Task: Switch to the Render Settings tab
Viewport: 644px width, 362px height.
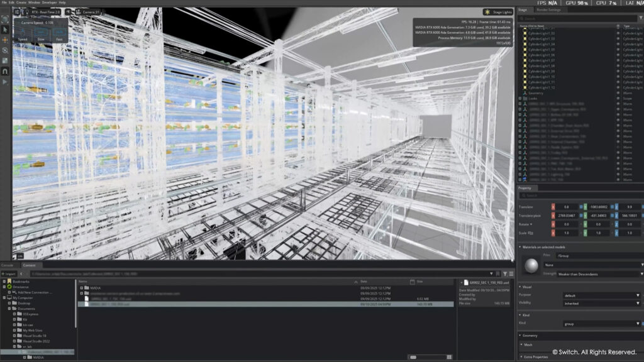Action: click(x=548, y=9)
